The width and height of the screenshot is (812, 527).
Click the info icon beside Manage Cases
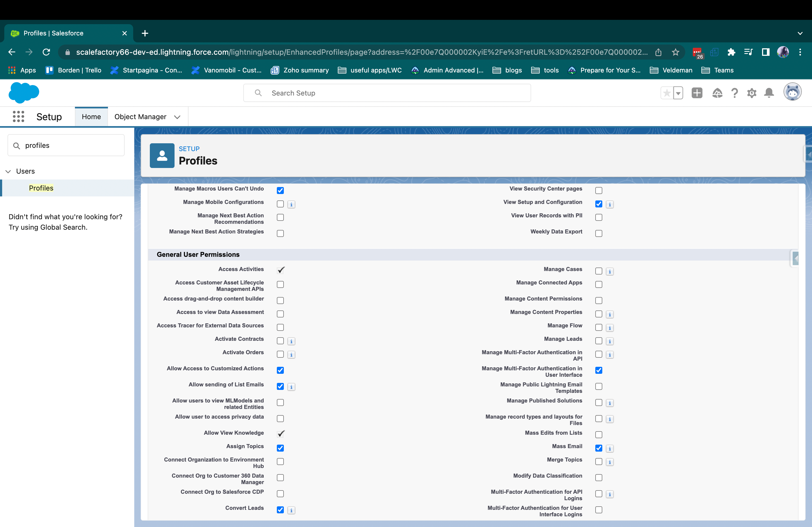pos(610,272)
